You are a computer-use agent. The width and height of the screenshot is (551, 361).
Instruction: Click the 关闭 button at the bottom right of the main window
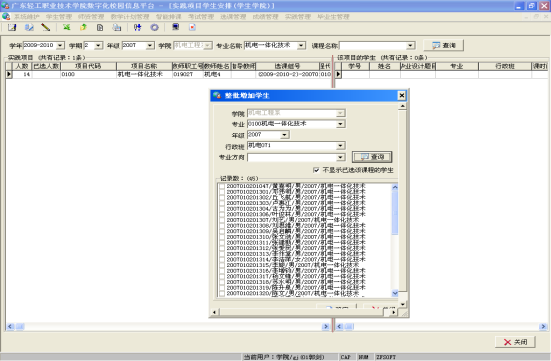pos(515,342)
